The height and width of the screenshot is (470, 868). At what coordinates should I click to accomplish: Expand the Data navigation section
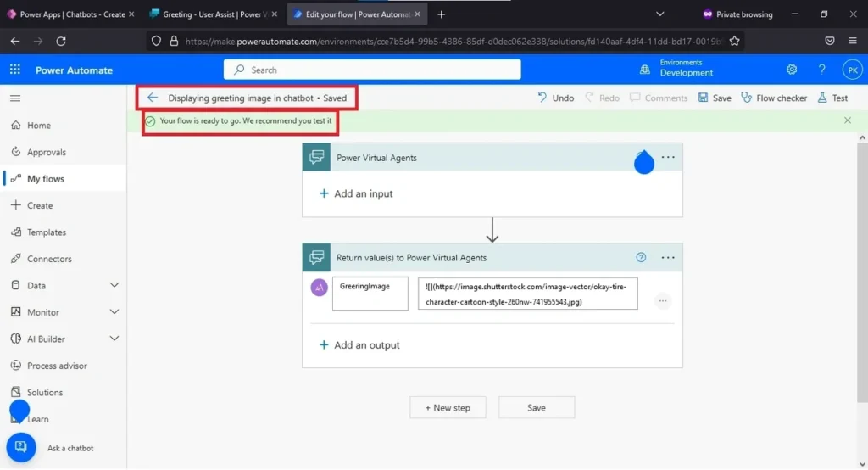click(x=114, y=285)
